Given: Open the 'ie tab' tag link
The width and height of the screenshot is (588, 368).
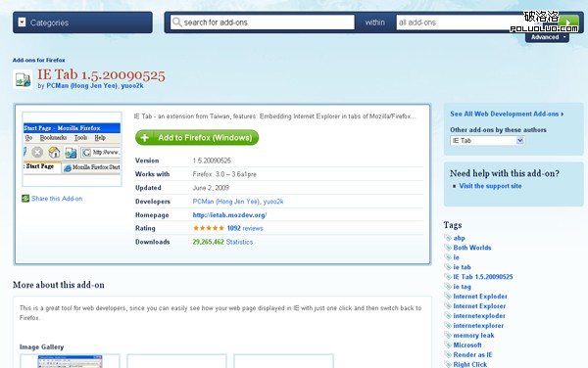Looking at the screenshot, I should [x=462, y=267].
